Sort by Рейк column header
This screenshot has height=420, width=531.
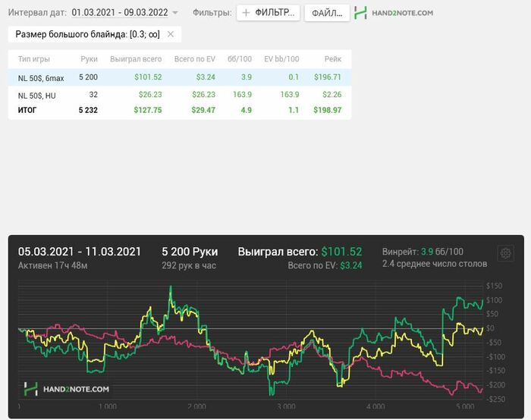(x=333, y=59)
